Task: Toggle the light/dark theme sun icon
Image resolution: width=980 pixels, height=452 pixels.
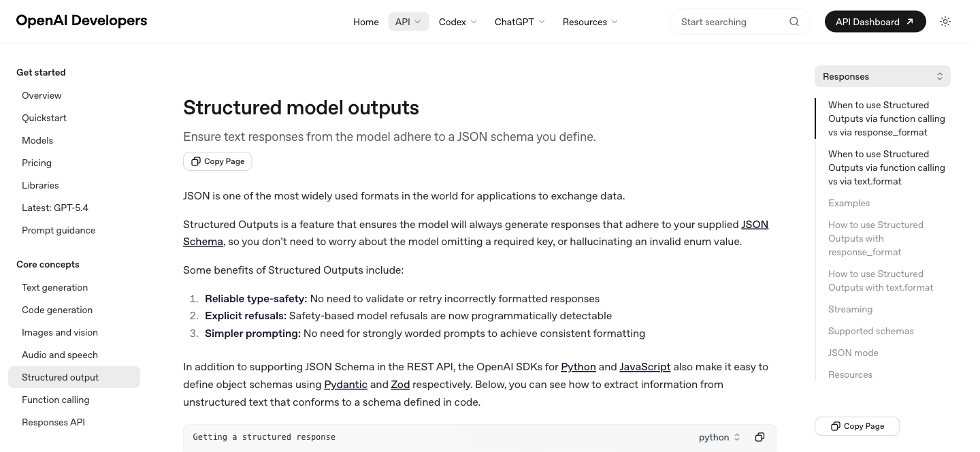Action: pyautogui.click(x=945, y=22)
